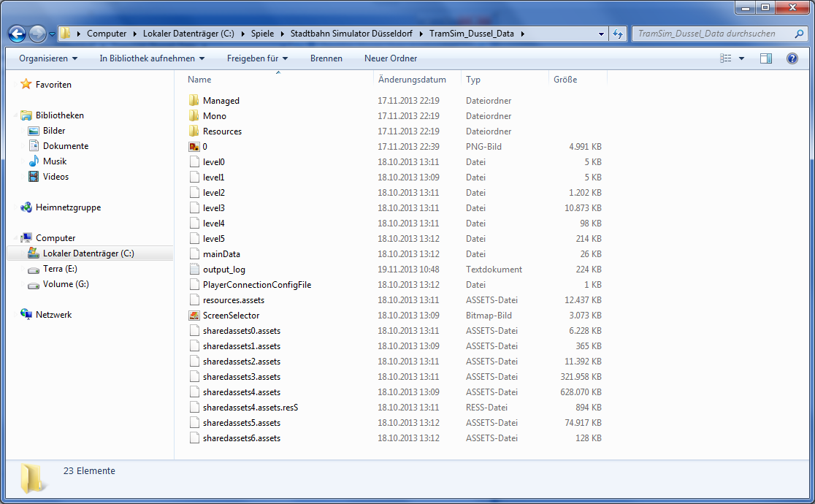Select the ScreenSelector bitmap icon
Screen dimensions: 815x504
tap(194, 316)
